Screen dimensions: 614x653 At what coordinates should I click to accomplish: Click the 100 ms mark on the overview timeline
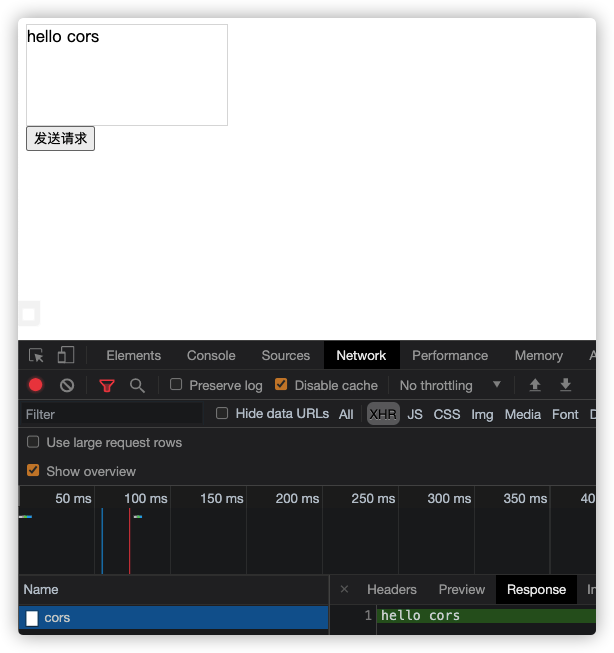146,498
